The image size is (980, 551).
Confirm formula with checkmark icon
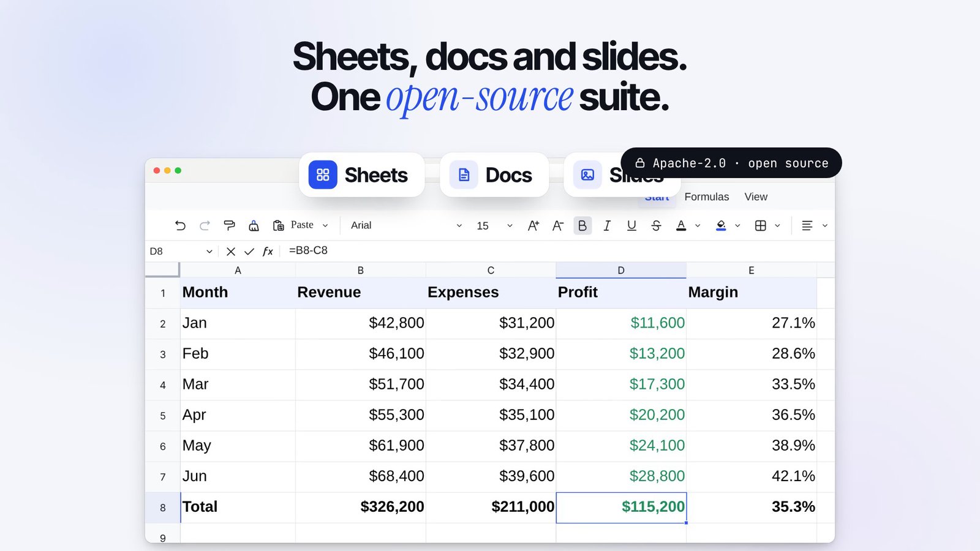tap(249, 251)
